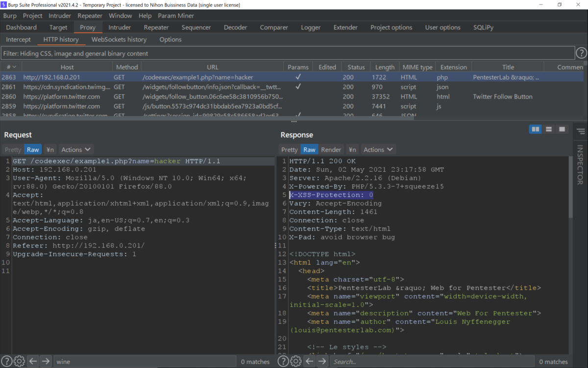Switch Response view to Pretty
The image size is (588, 368).
289,150
